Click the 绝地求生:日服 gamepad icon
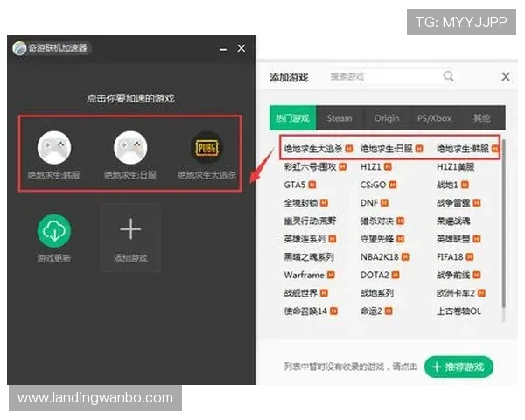Screen dimensions: 525x420 click(x=130, y=147)
